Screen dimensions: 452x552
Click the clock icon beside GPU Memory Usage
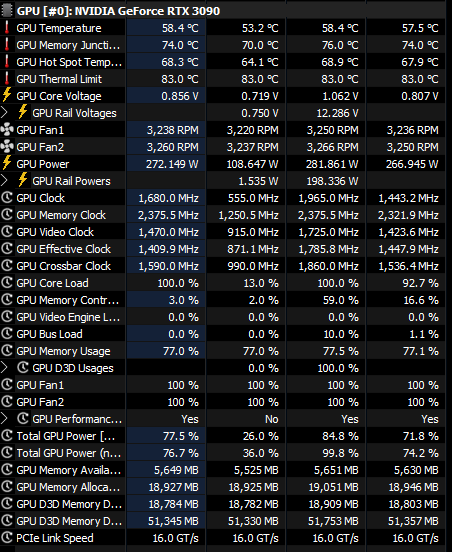pyautogui.click(x=7, y=350)
